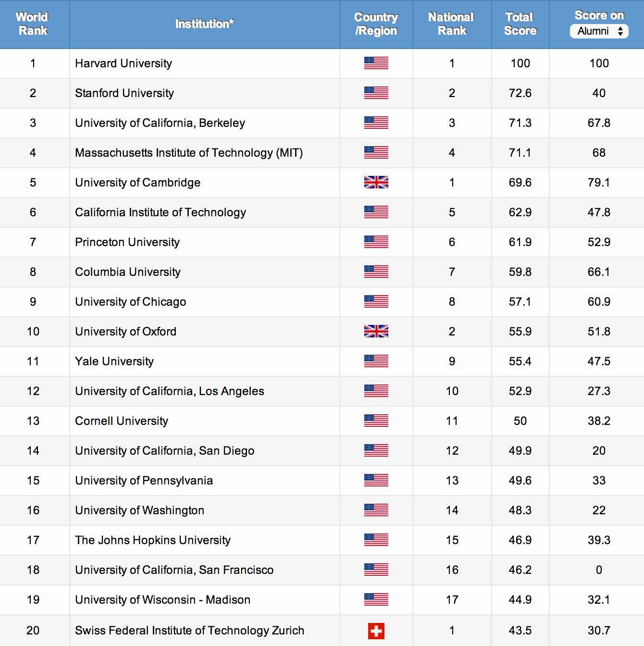Click the US flag for Stanford University

coord(376,93)
